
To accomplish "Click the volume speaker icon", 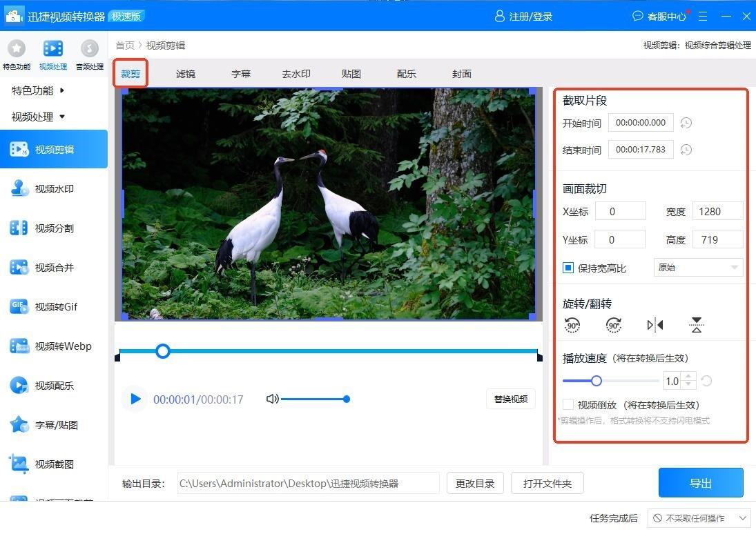I will pos(272,399).
